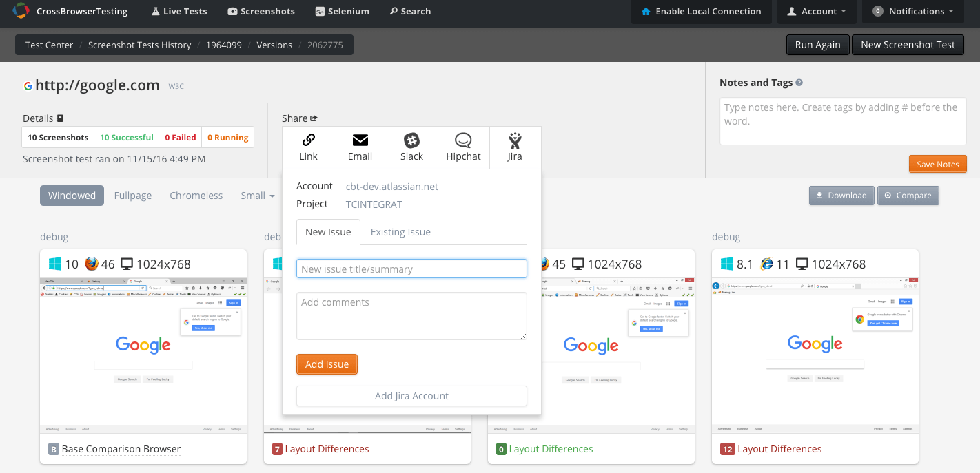The height and width of the screenshot is (473, 980).
Task: Open Screenshot Tests History breadcrumb
Action: 139,45
